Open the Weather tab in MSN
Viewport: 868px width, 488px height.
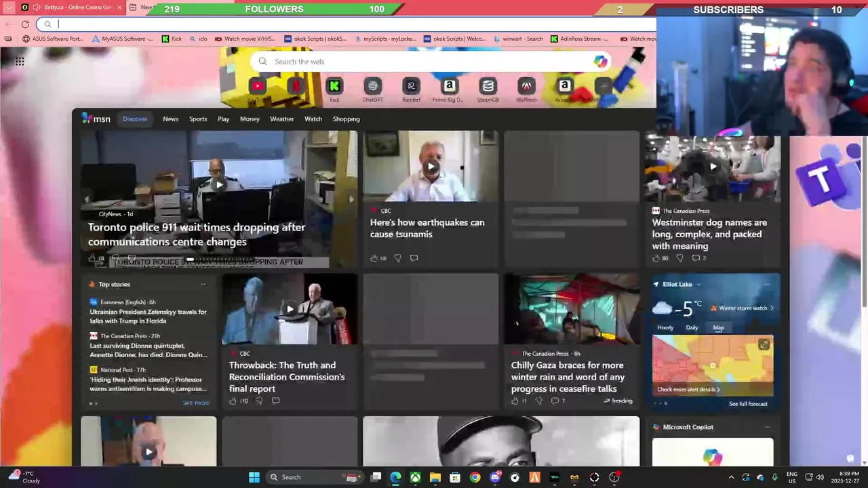282,119
